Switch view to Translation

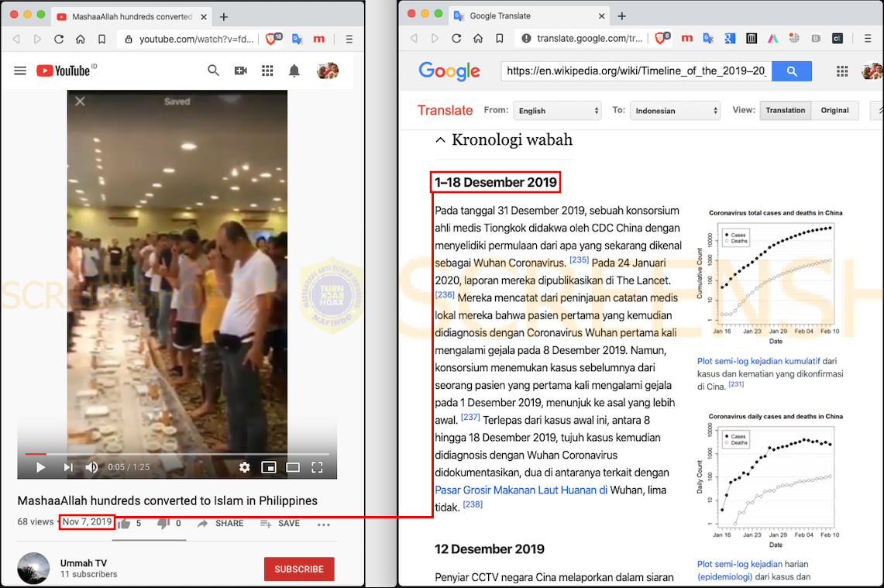coord(786,111)
